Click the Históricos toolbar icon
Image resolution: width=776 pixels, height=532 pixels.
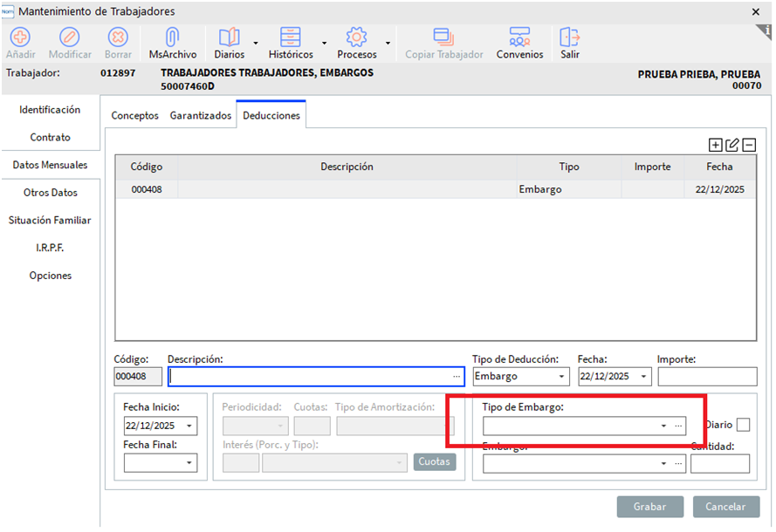[290, 38]
